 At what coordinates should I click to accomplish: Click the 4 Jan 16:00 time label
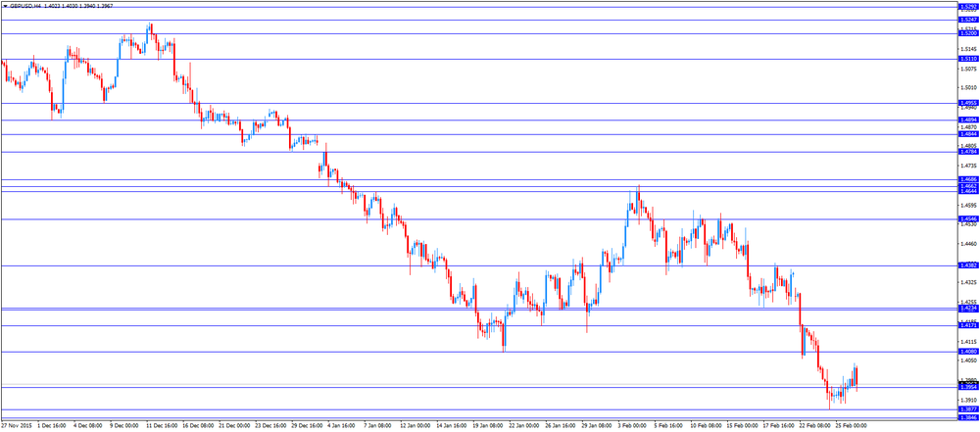(x=343, y=426)
